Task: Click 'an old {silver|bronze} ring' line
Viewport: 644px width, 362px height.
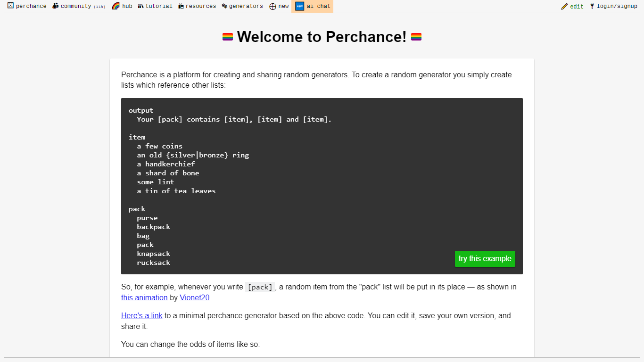Action: [193, 155]
